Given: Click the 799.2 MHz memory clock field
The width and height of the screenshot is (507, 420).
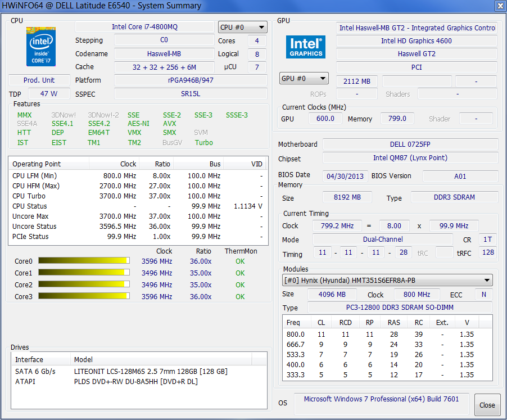Looking at the screenshot, I should click(337, 225).
